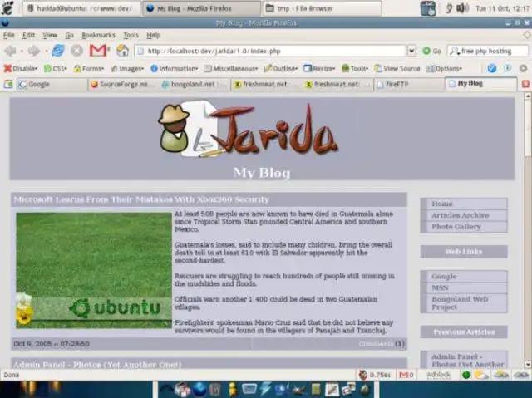
Task: Open View Source on the developer toolbar
Action: click(x=397, y=69)
